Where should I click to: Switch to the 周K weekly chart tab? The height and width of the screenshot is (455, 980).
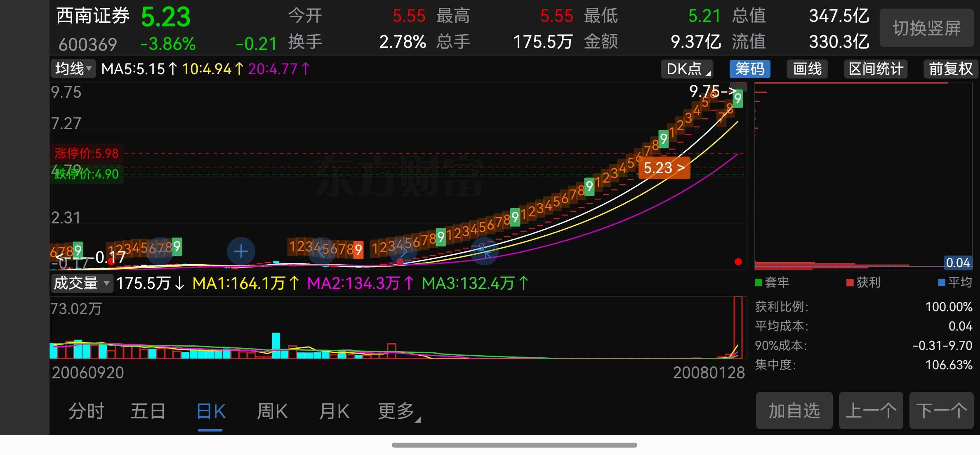[x=272, y=411]
